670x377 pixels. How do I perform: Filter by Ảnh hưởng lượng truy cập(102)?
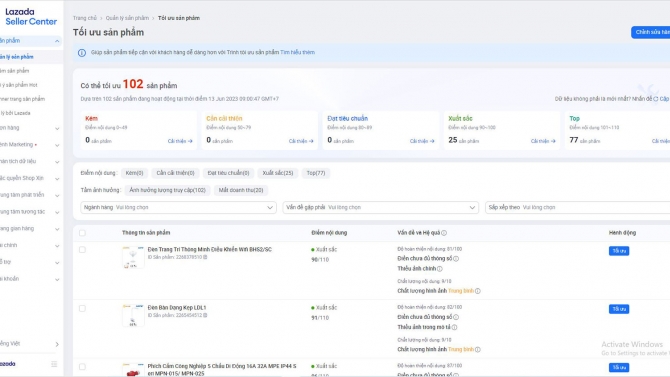[x=168, y=190]
